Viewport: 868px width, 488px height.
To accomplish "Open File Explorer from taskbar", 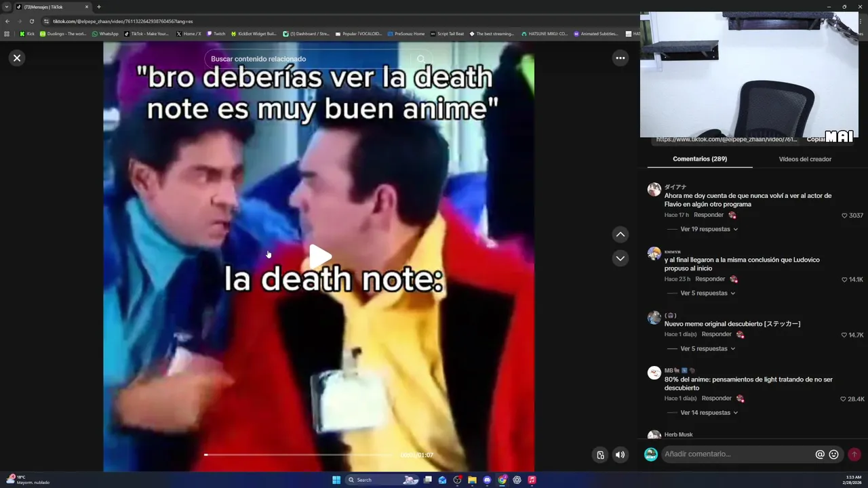I will [x=472, y=480].
